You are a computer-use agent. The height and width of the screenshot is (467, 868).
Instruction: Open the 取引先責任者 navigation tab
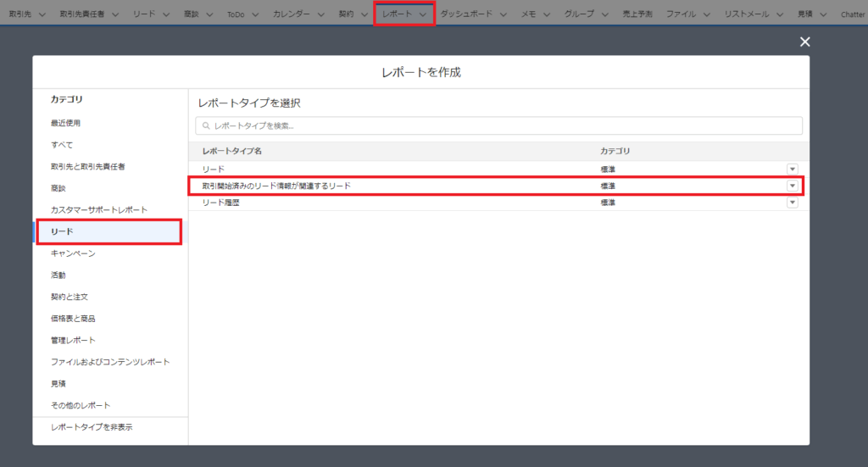pyautogui.click(x=82, y=14)
